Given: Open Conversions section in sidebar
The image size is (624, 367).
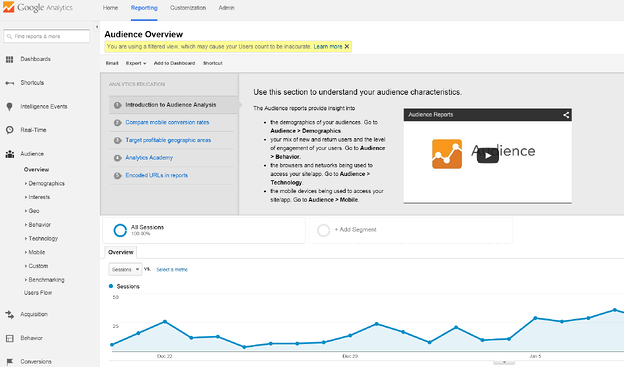Looking at the screenshot, I should pos(36,362).
